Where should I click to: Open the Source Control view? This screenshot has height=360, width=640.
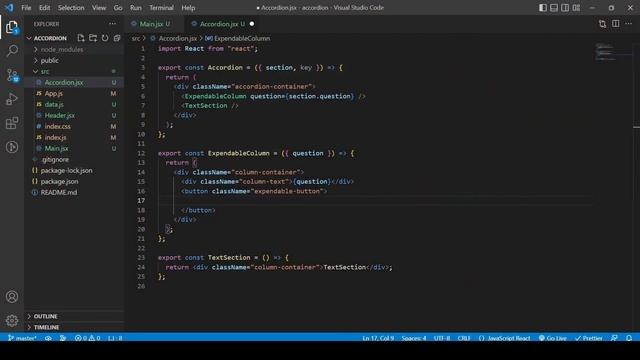click(x=12, y=75)
